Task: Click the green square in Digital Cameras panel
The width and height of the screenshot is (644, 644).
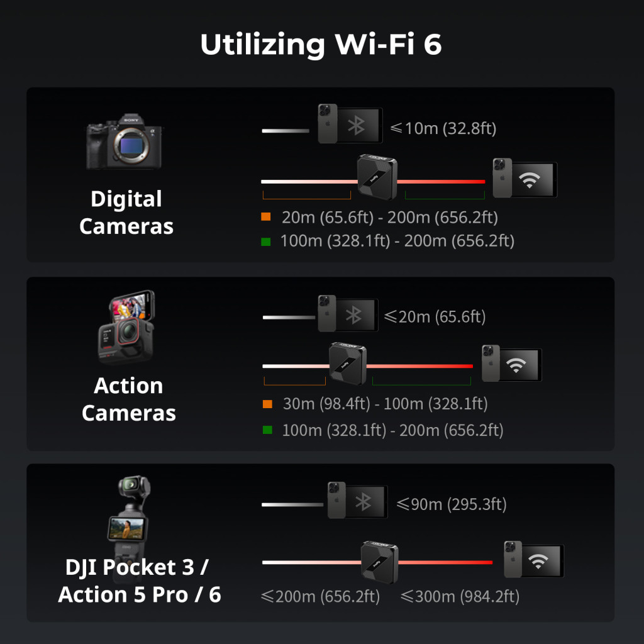Action: click(266, 241)
